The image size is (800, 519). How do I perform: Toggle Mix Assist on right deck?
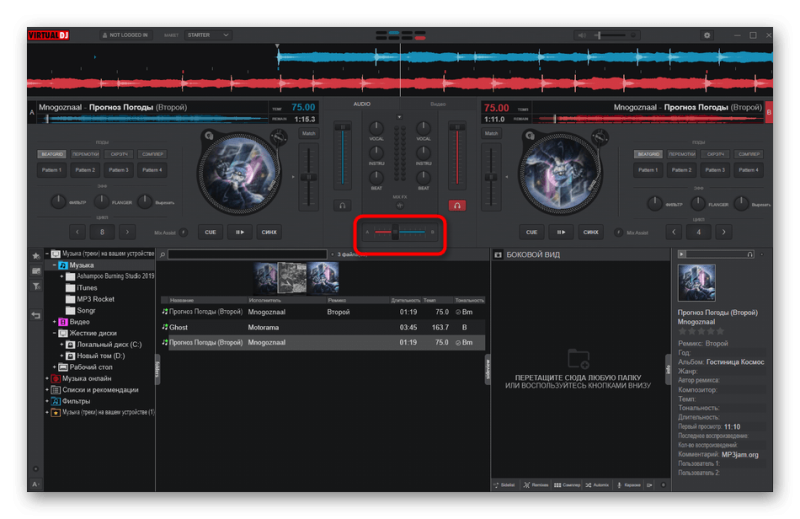point(618,233)
